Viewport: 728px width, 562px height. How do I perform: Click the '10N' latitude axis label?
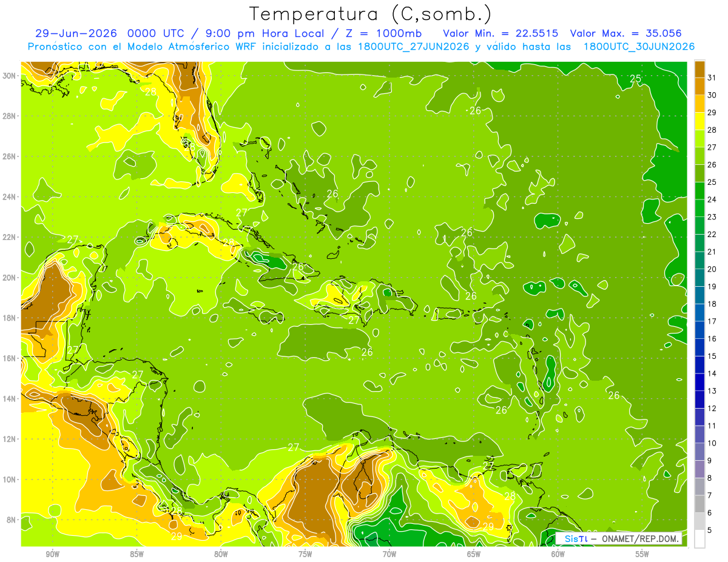point(9,480)
